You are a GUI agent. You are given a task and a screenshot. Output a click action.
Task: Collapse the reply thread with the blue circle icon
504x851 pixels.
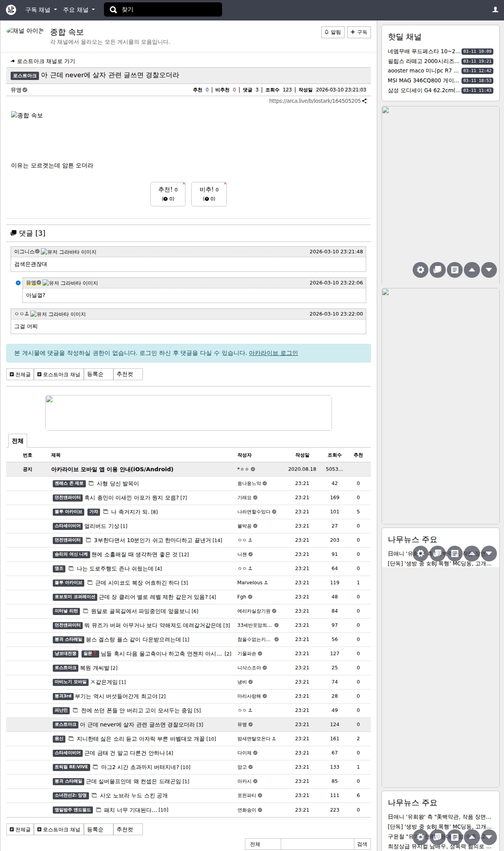click(18, 283)
